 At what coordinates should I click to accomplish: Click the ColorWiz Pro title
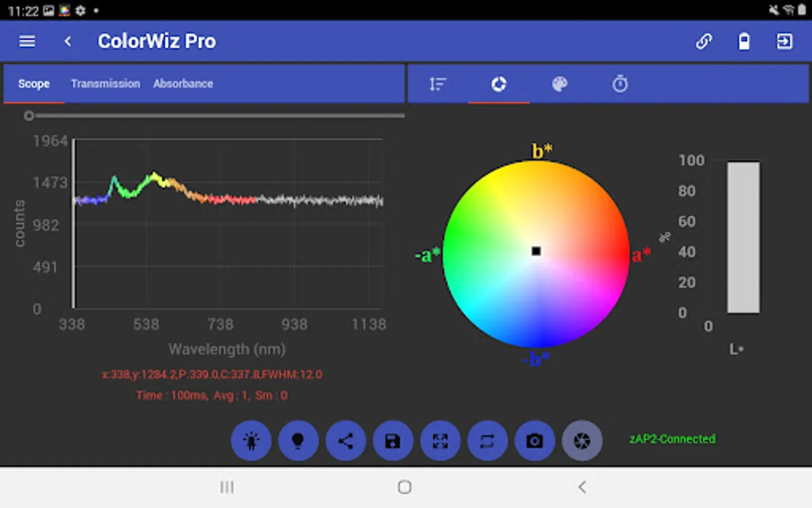tap(157, 41)
